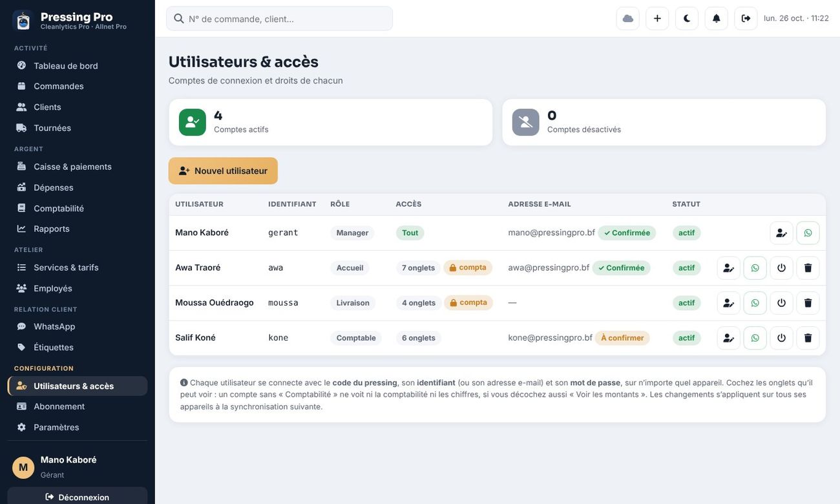Go to Commandes in sidebar
840x504 pixels.
click(x=78, y=86)
